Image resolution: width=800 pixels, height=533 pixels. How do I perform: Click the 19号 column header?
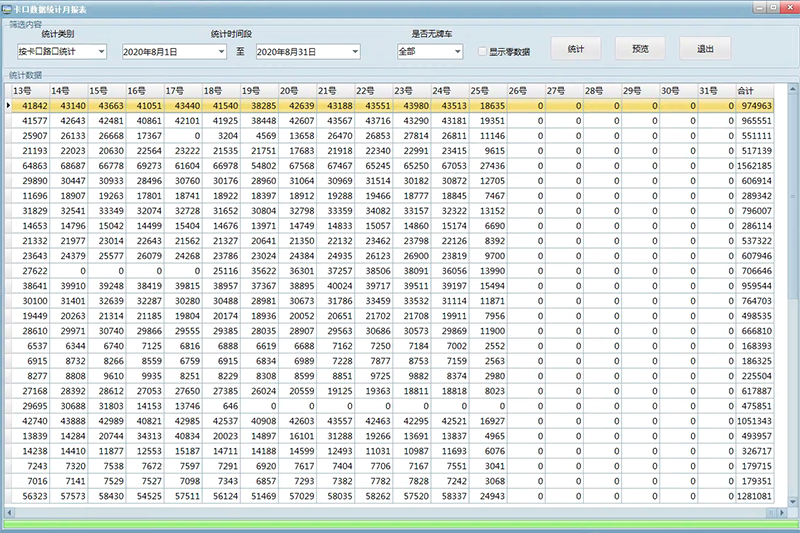[x=258, y=90]
